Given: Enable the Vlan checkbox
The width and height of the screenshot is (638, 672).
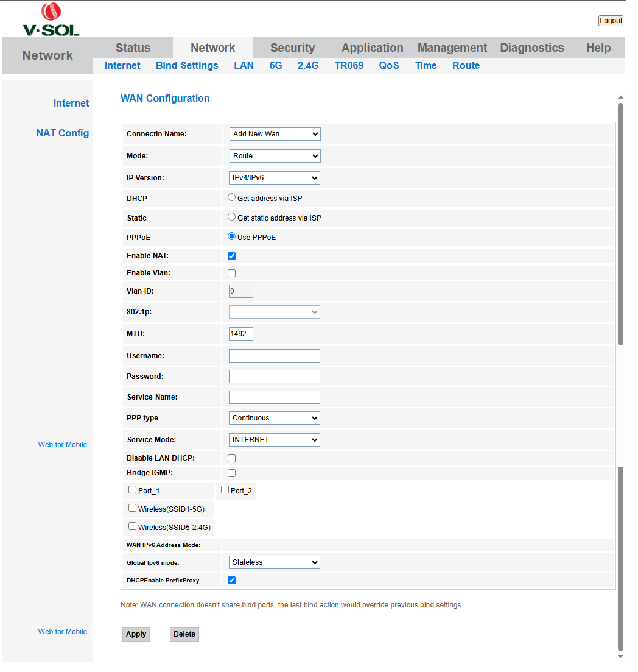Looking at the screenshot, I should [231, 273].
